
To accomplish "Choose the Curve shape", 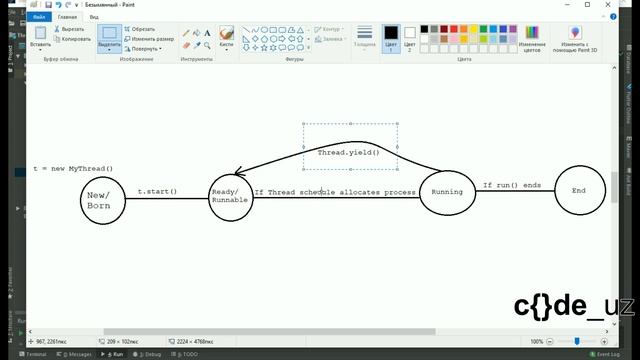I will click(255, 30).
